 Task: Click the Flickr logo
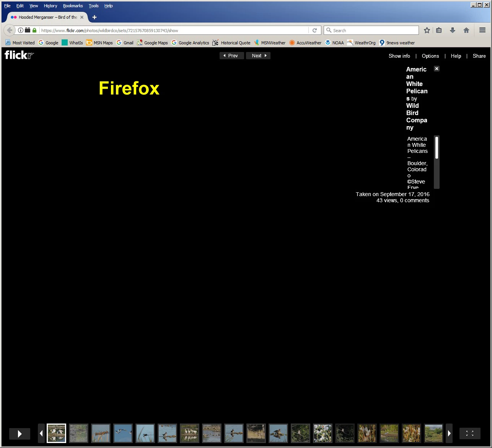tap(19, 55)
